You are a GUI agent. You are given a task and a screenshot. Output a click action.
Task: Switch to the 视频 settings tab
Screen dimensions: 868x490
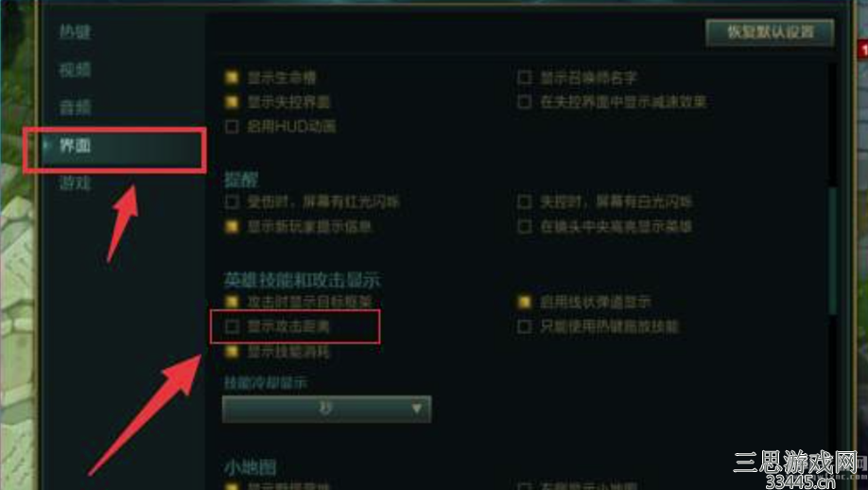click(x=75, y=70)
